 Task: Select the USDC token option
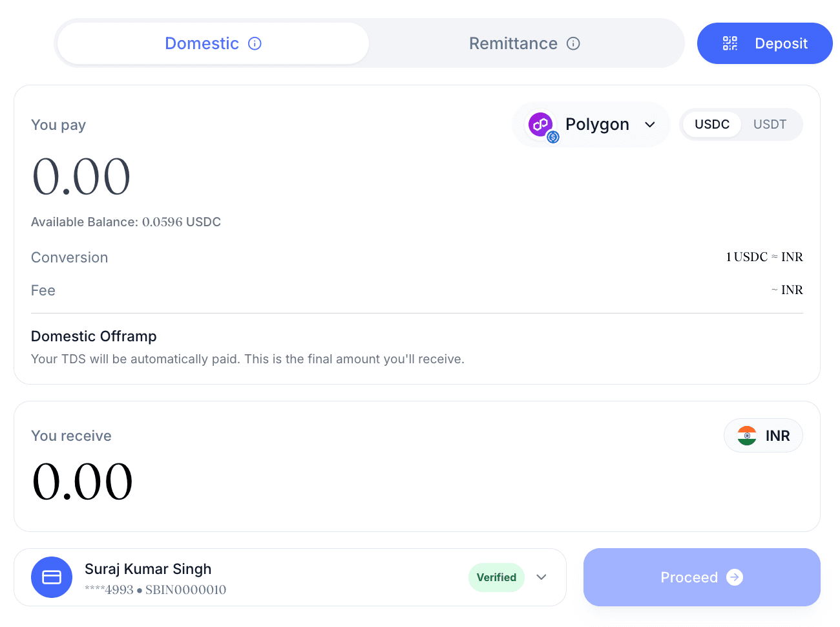tap(711, 124)
